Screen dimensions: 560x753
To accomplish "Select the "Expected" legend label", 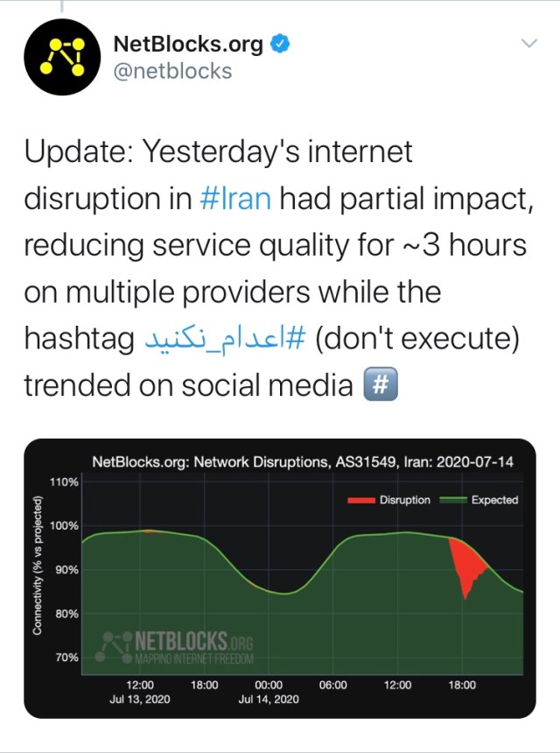I will [494, 500].
